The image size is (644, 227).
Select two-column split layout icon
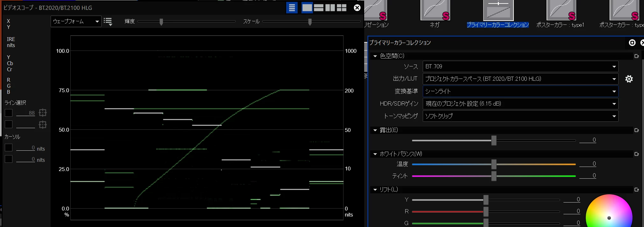coord(330,8)
